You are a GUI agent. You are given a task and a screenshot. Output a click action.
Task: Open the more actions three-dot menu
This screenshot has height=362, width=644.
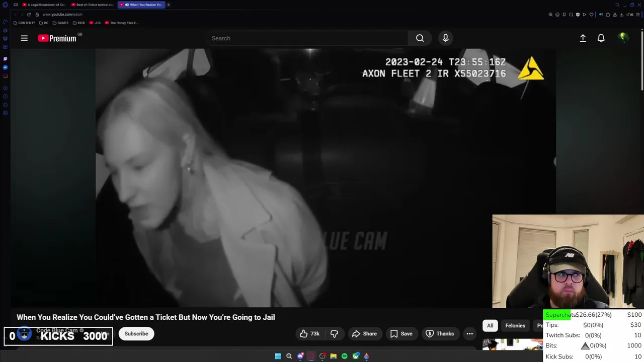click(x=469, y=334)
